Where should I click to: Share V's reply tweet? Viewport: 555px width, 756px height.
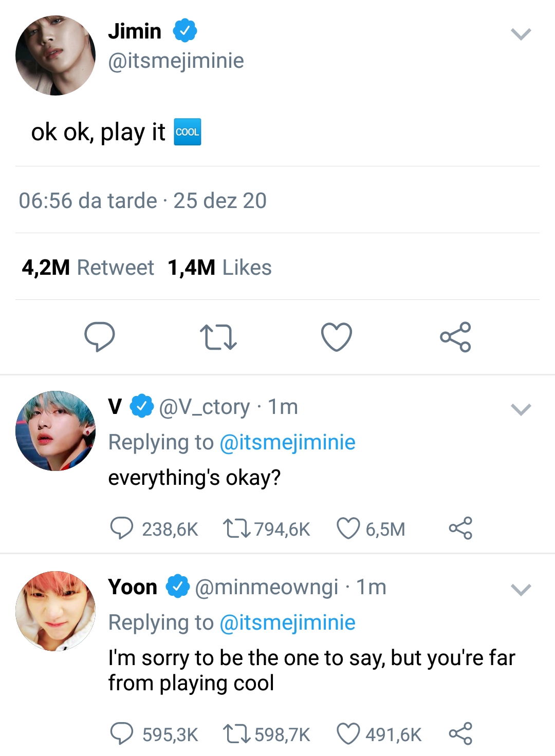(460, 528)
